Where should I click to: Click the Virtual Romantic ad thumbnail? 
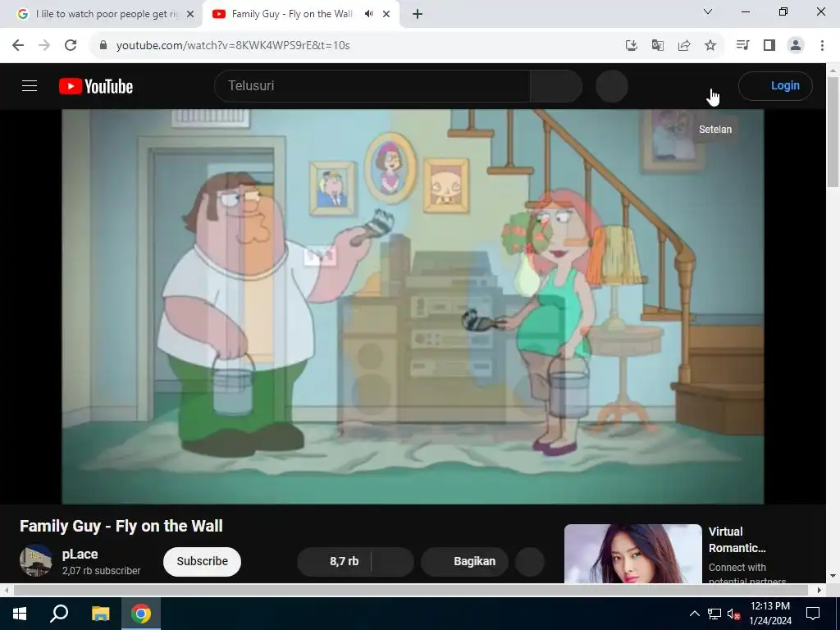click(632, 554)
